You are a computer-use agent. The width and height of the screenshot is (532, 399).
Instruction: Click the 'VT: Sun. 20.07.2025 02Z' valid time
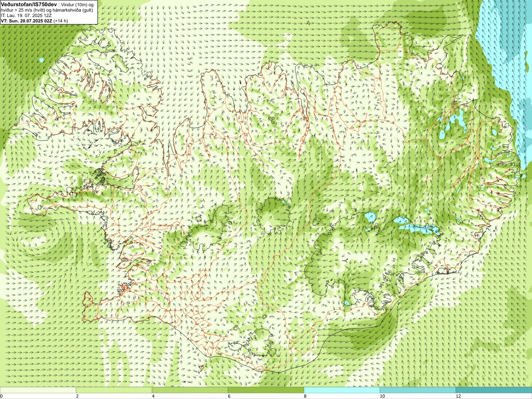point(26,21)
